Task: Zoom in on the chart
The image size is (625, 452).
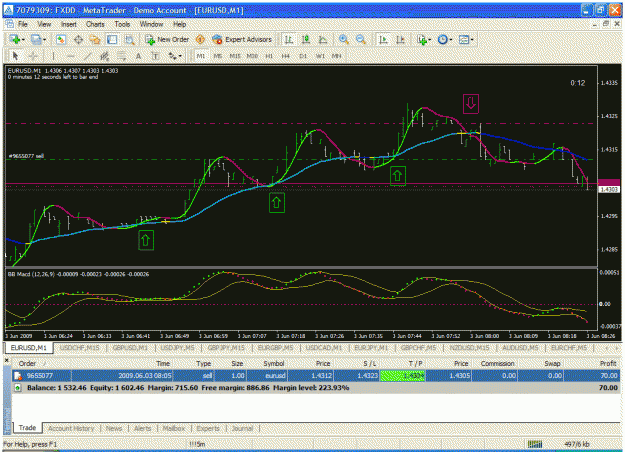Action: (x=343, y=39)
